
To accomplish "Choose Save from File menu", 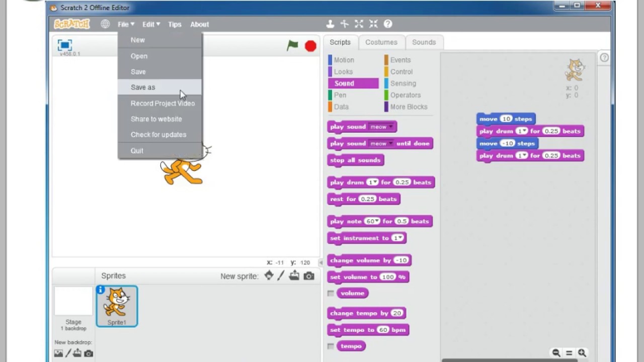I will [160, 71].
